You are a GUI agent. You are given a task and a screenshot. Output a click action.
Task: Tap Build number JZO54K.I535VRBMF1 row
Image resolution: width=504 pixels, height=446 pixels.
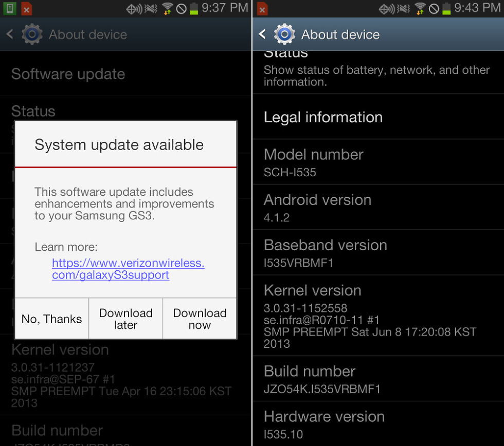tap(379, 379)
